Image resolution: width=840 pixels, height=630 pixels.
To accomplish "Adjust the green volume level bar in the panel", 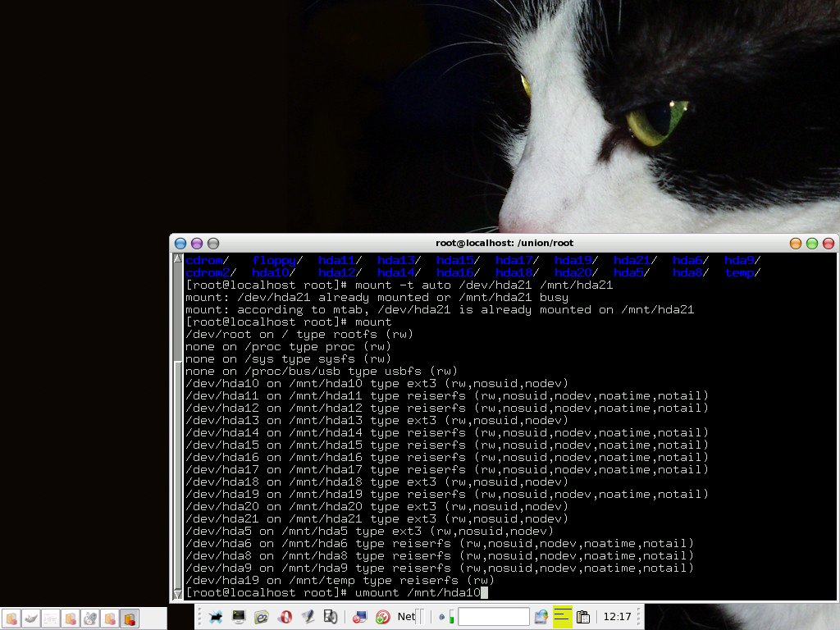I will 452,617.
